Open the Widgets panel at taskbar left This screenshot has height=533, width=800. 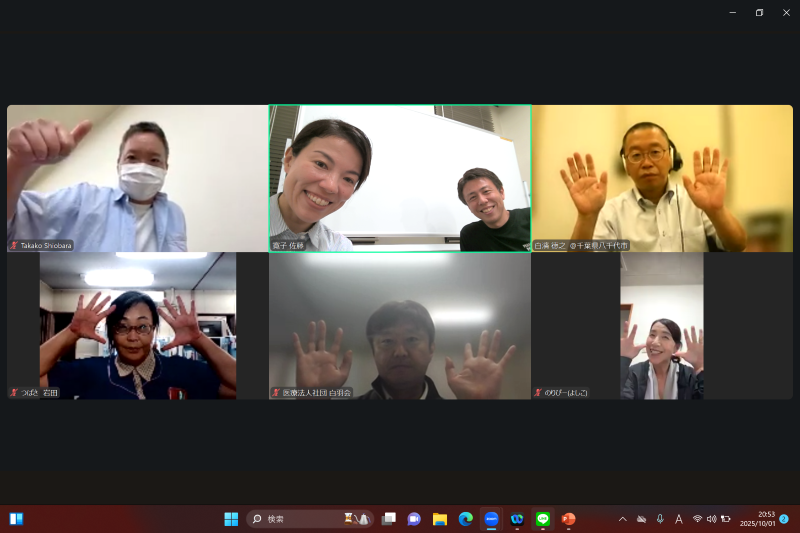pos(16,519)
